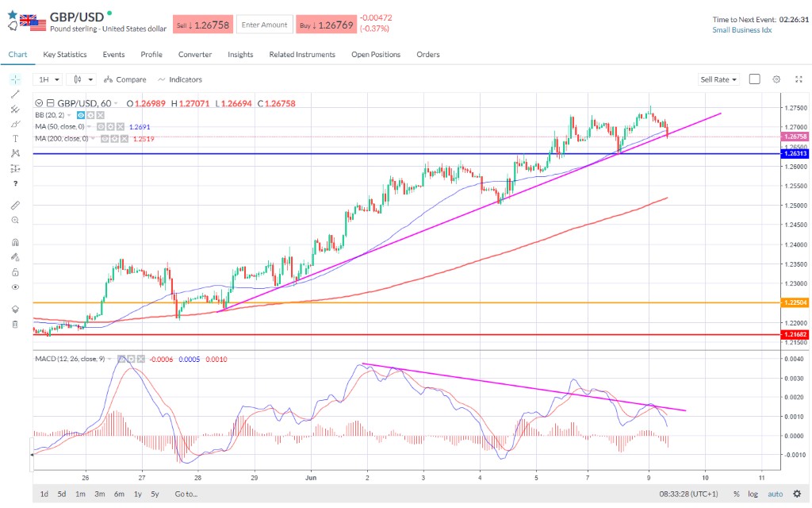Image resolution: width=812 pixels, height=508 pixels.
Task: Click the Enter Amount input field
Action: click(x=265, y=25)
